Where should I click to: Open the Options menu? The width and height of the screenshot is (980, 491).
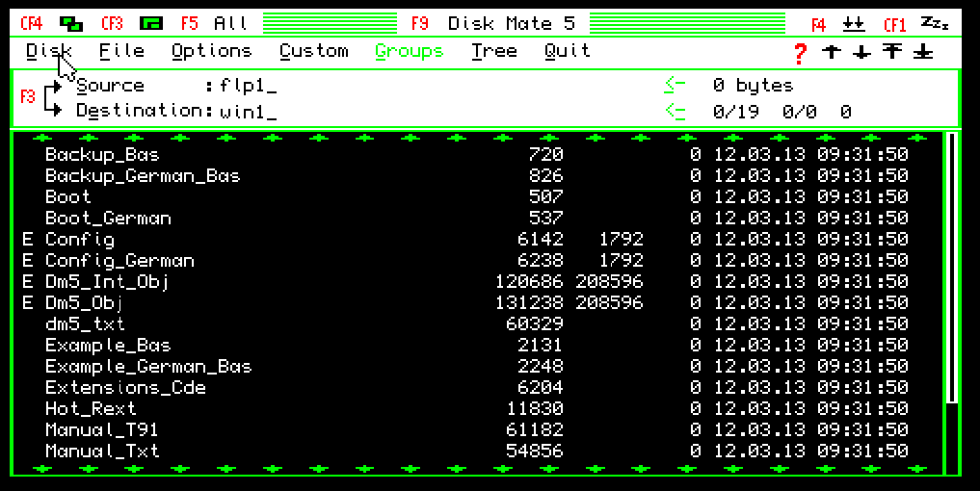tap(212, 51)
